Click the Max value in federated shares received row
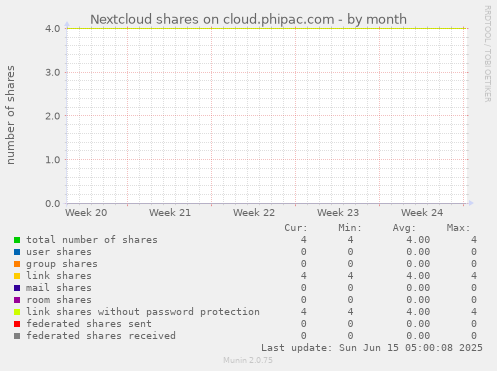 tap(474, 336)
